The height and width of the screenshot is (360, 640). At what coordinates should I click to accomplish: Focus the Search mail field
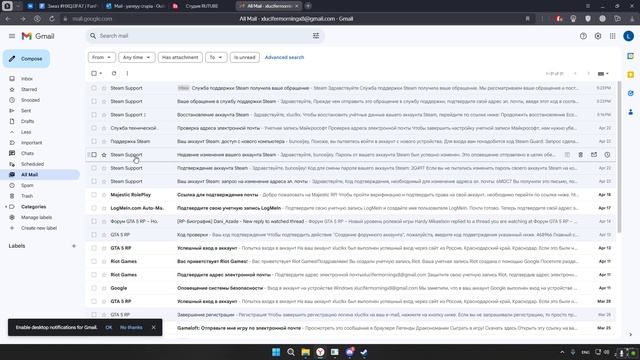204,36
